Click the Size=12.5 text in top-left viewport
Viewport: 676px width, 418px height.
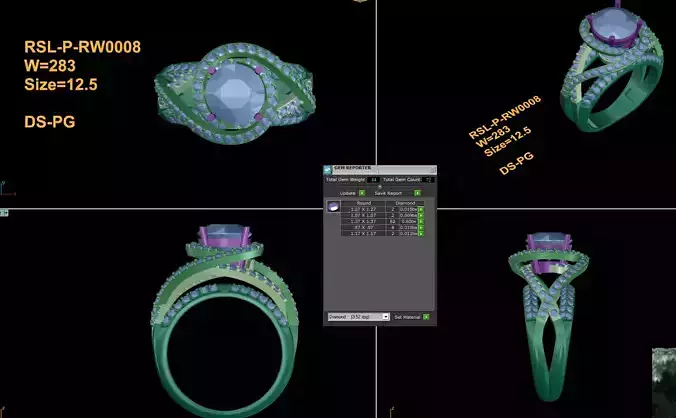point(61,84)
